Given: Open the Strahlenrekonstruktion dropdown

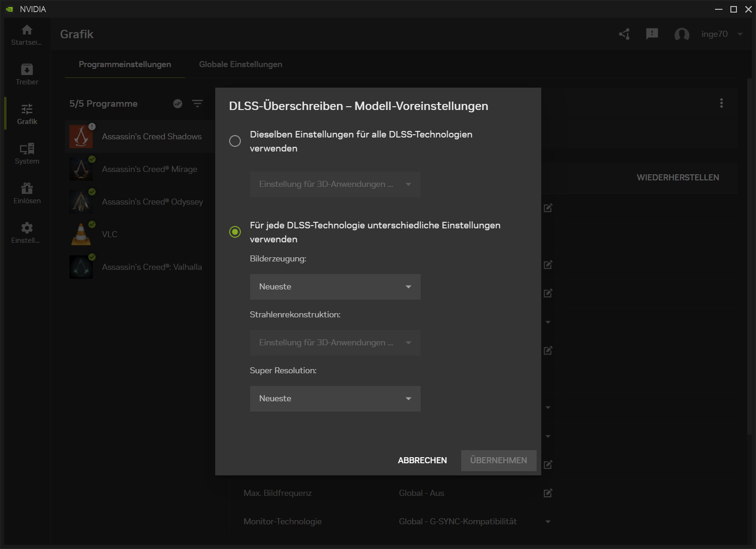Looking at the screenshot, I should tap(335, 343).
